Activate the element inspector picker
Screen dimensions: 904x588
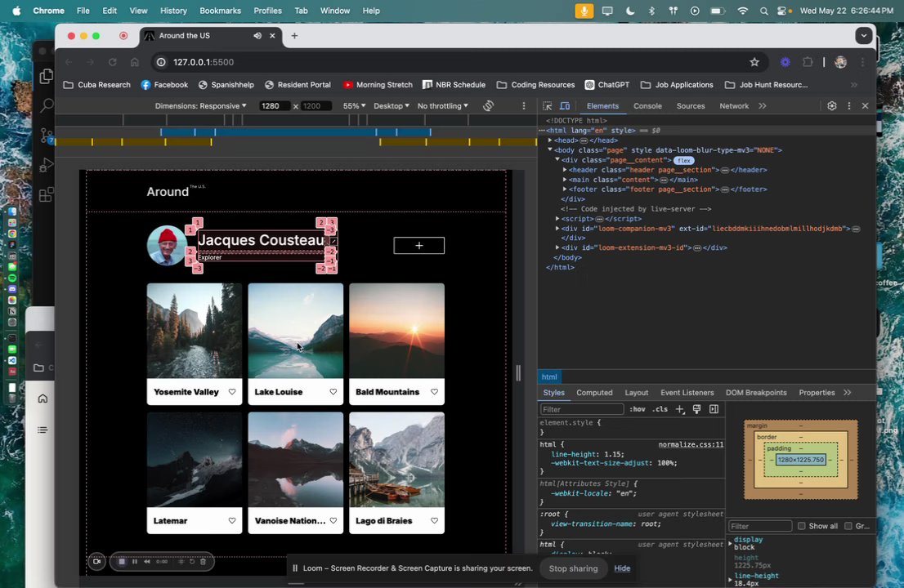click(x=548, y=106)
